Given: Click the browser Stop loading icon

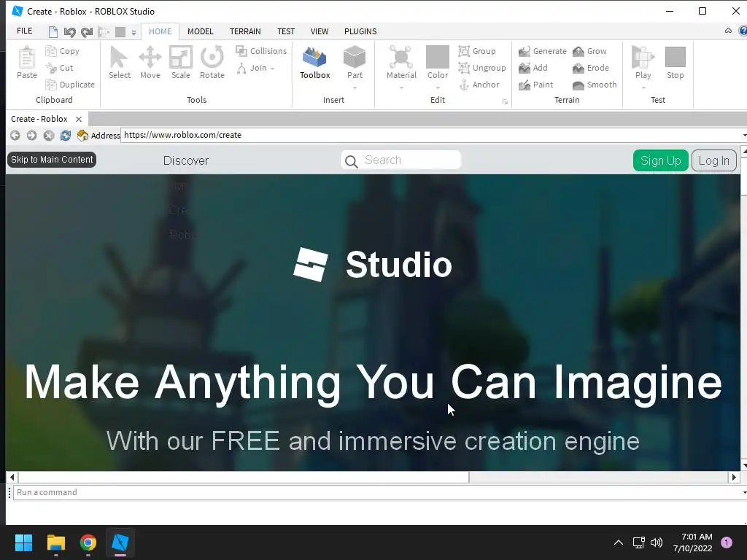Looking at the screenshot, I should click(49, 135).
